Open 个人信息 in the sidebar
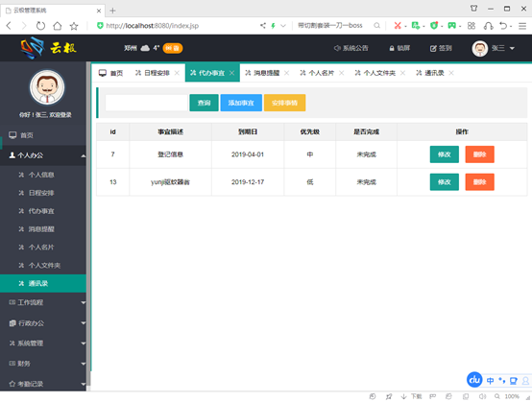This screenshot has height=402, width=532. [x=43, y=175]
